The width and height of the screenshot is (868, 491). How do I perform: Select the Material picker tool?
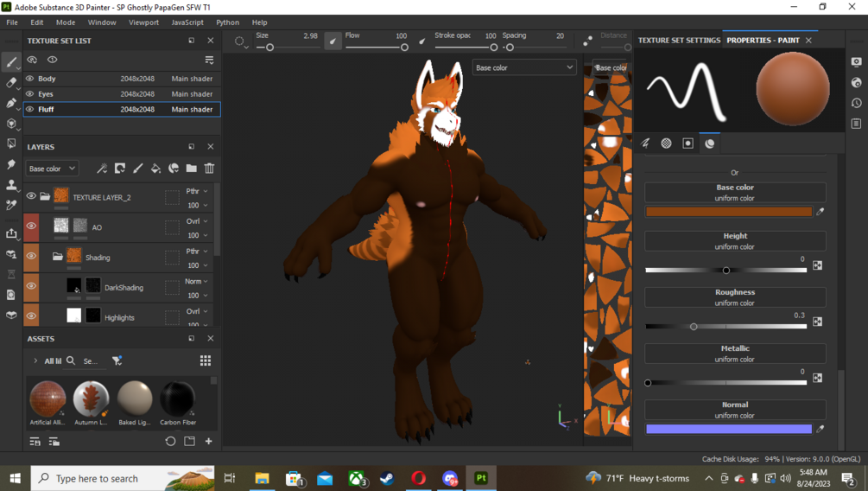tap(11, 206)
